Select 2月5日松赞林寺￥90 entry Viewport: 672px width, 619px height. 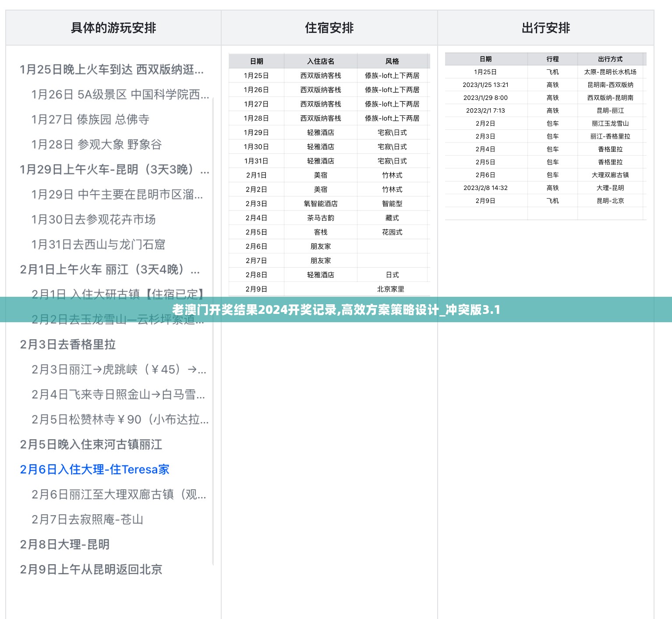120,419
